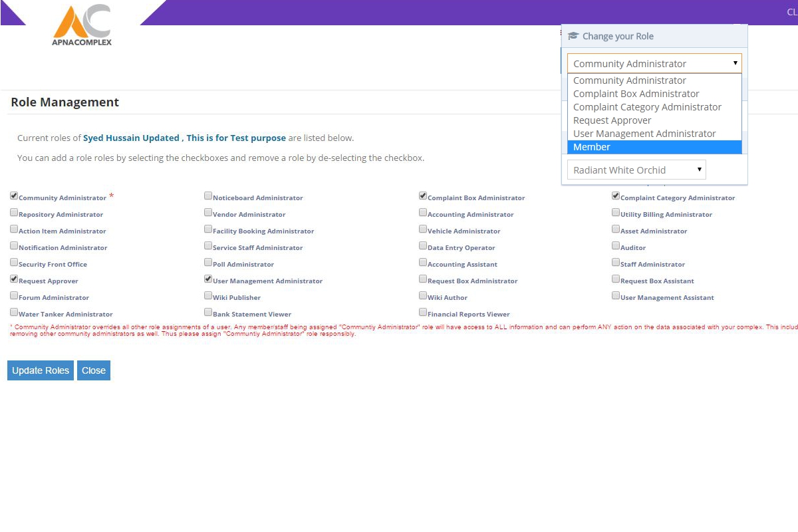Tick the Financial Reports Viewer checkbox
This screenshot has width=798, height=532.
coord(423,313)
